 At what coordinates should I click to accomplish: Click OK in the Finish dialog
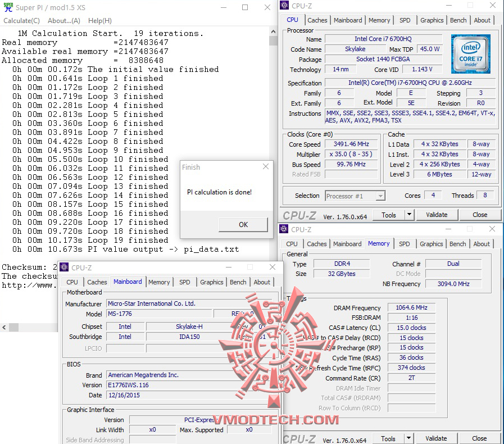click(243, 224)
